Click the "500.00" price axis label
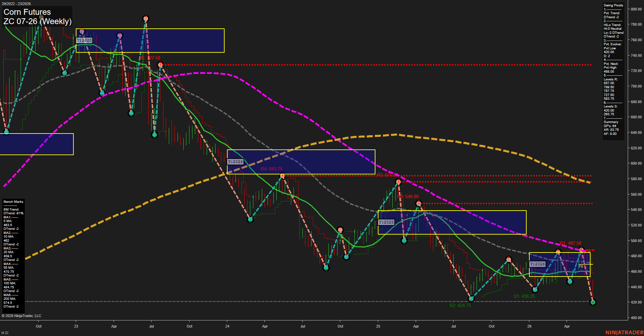 point(636,241)
